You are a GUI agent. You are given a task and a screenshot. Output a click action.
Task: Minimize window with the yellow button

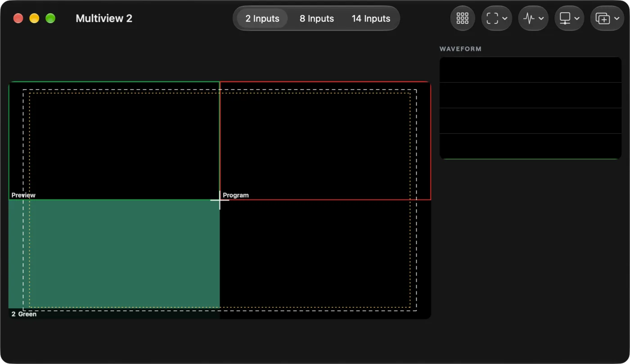click(x=34, y=18)
